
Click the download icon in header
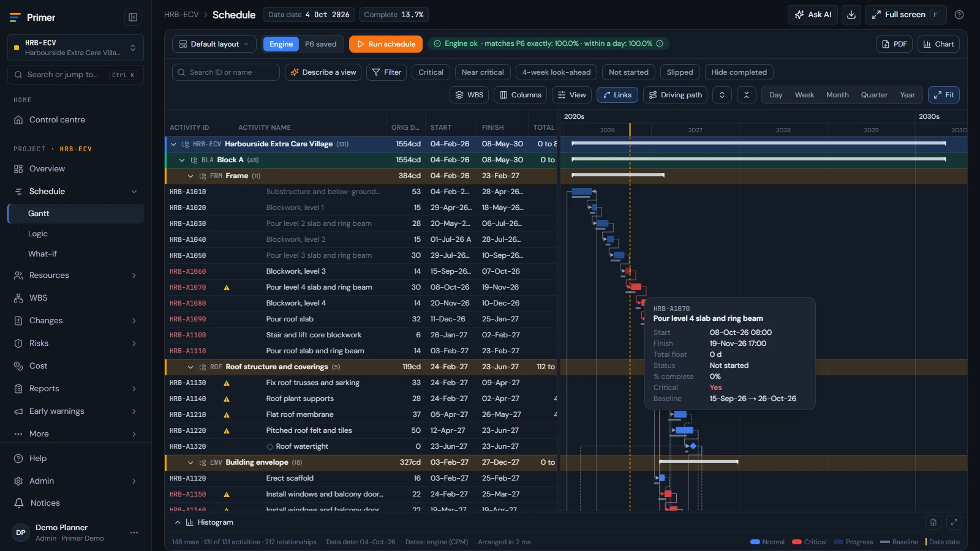pos(851,15)
